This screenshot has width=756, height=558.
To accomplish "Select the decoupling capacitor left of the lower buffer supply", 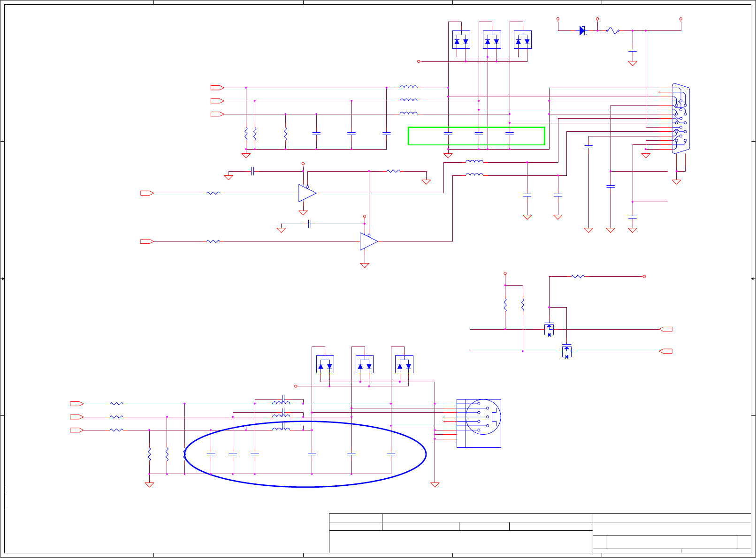I will pos(310,224).
